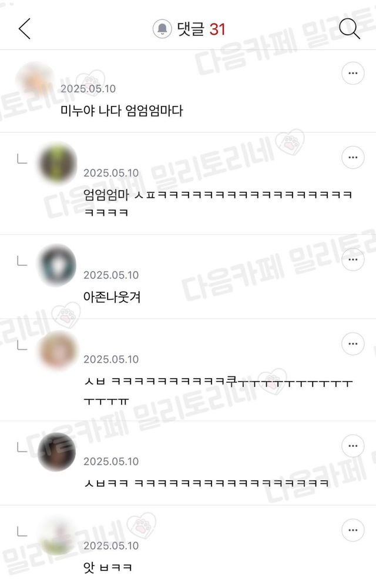
Task: Open dark avatar of ㅅㅂㅋㅋ replier
Action: coord(57,452)
